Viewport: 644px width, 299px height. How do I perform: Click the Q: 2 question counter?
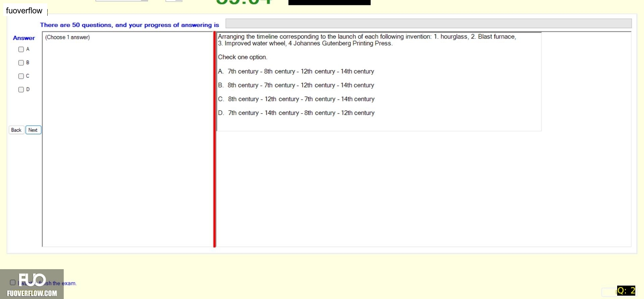click(x=626, y=291)
